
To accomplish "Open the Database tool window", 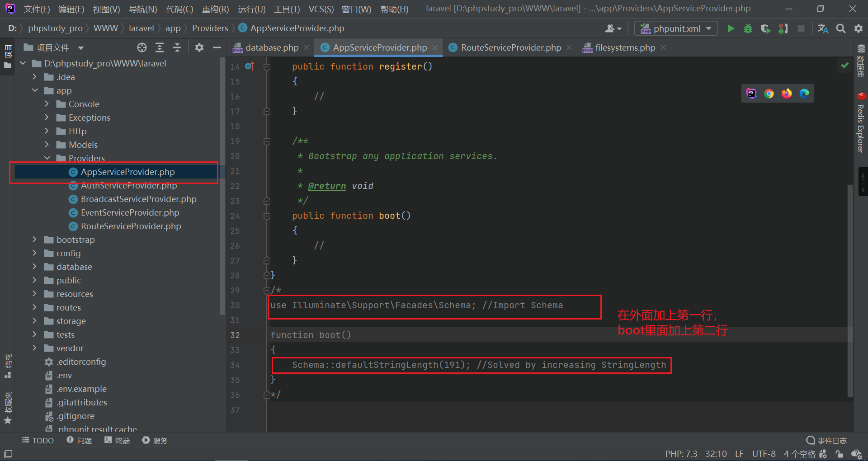I will 861,61.
